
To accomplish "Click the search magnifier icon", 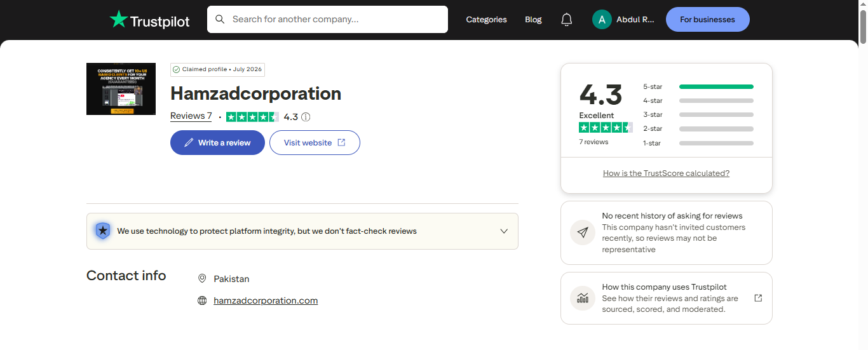I will click(220, 19).
